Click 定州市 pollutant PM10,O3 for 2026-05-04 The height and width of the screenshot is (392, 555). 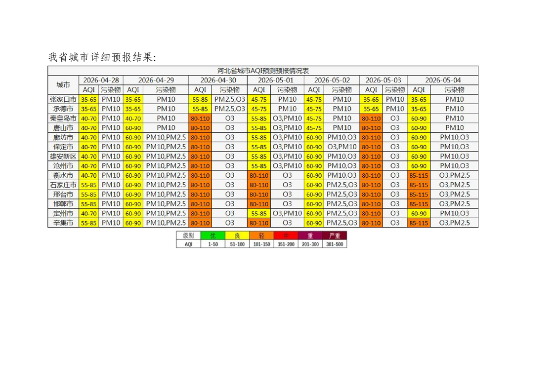pyautogui.click(x=455, y=213)
